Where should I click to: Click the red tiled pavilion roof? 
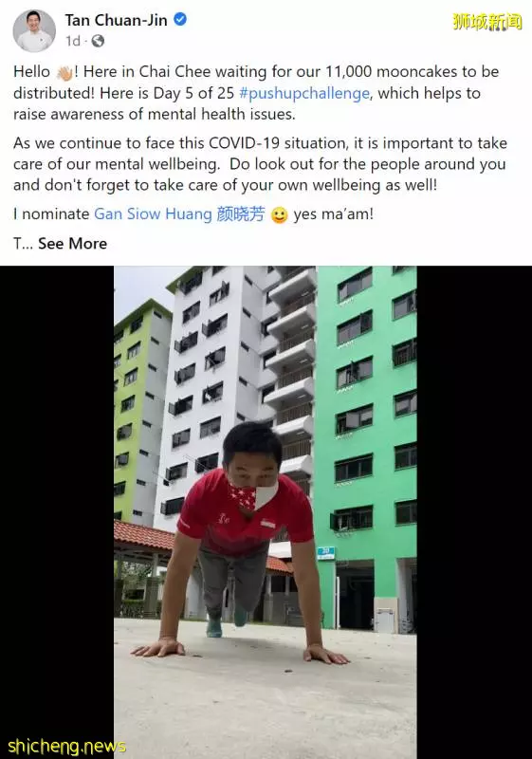[143, 535]
